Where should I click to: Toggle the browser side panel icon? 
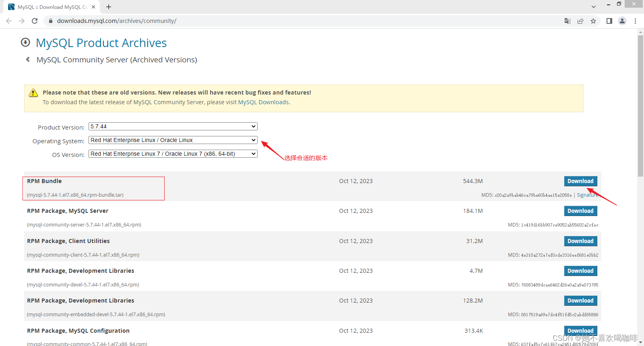pos(609,21)
